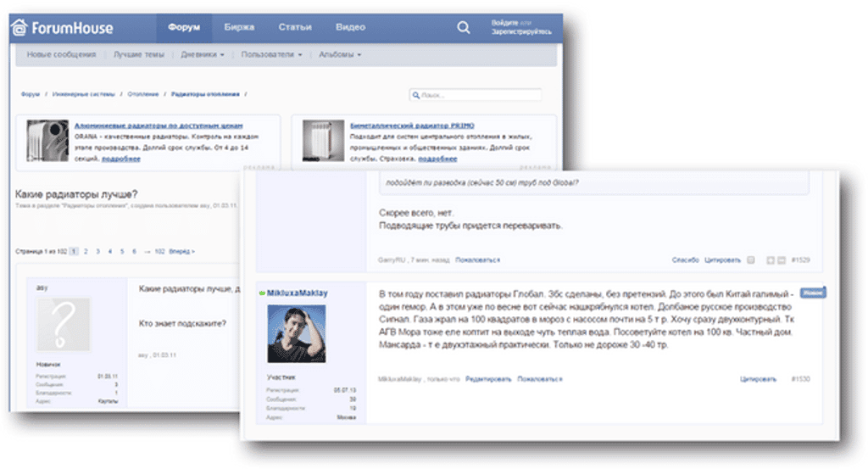This screenshot has height=469, width=868.
Task: Click the 'Кто знает подскажите?' post text
Action: coord(182,323)
